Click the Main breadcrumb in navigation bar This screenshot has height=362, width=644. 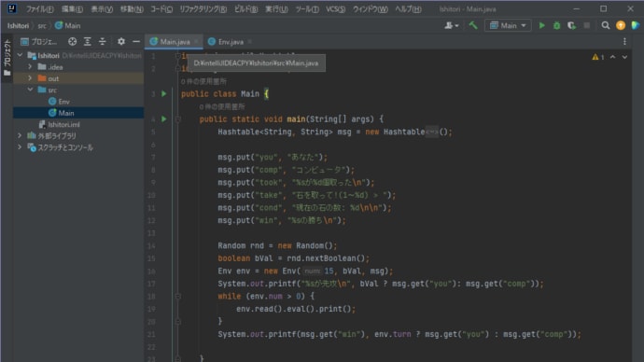click(x=68, y=25)
